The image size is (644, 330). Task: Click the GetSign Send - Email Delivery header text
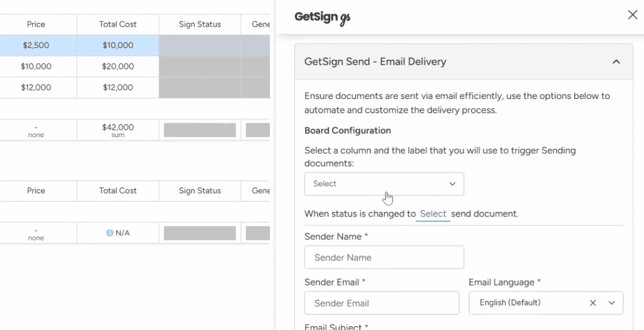[x=375, y=62]
